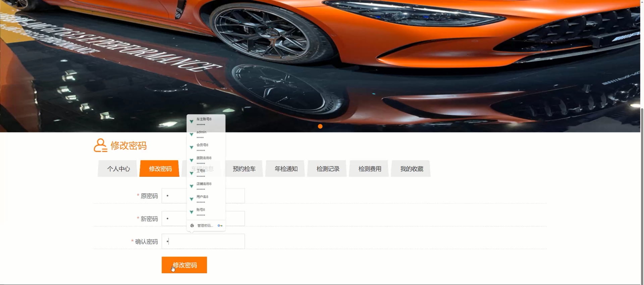Click the green Vue icon next to 会员号8
644x285 pixels.
[192, 147]
